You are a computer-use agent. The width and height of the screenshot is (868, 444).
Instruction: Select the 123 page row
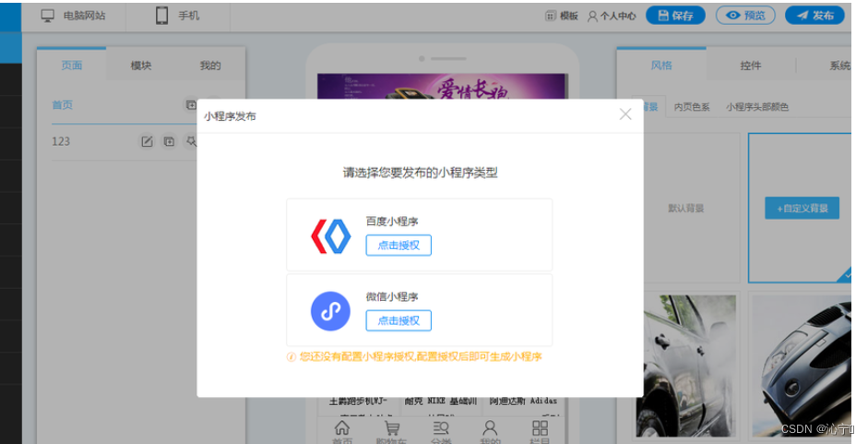pos(61,141)
